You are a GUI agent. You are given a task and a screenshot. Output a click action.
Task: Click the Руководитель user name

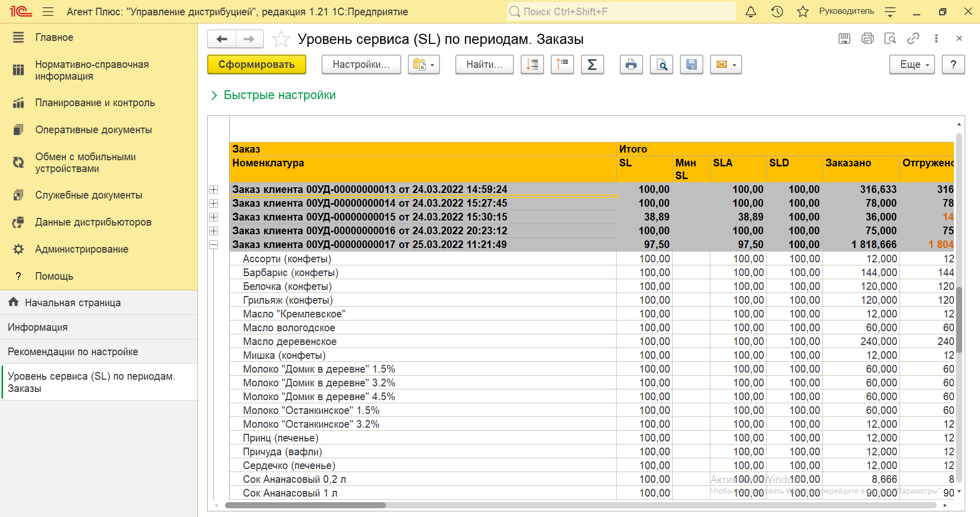pyautogui.click(x=846, y=11)
